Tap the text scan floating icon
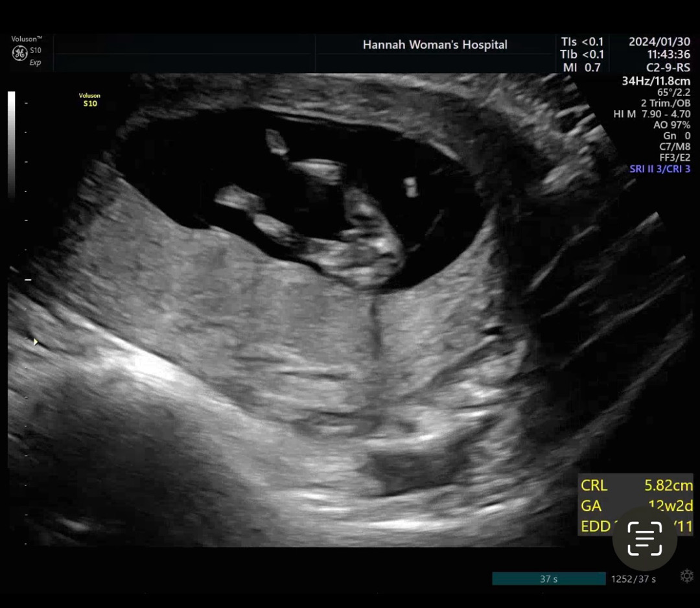Image resolution: width=700 pixels, height=608 pixels. tap(645, 539)
